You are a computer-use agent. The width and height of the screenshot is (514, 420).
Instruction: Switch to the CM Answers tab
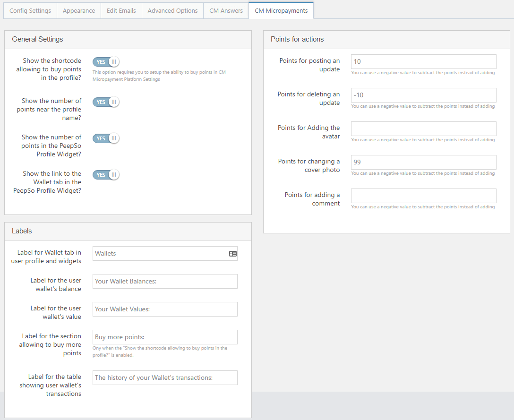click(226, 10)
